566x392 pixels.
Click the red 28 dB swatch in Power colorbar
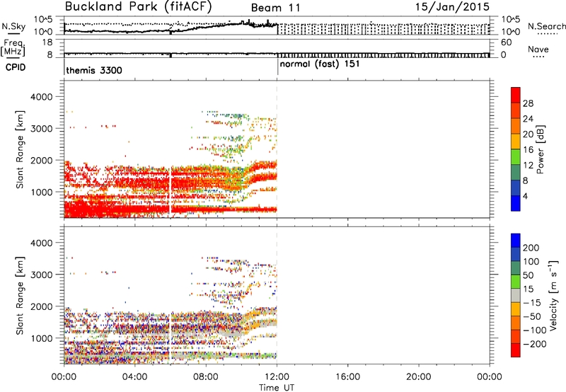(x=516, y=95)
